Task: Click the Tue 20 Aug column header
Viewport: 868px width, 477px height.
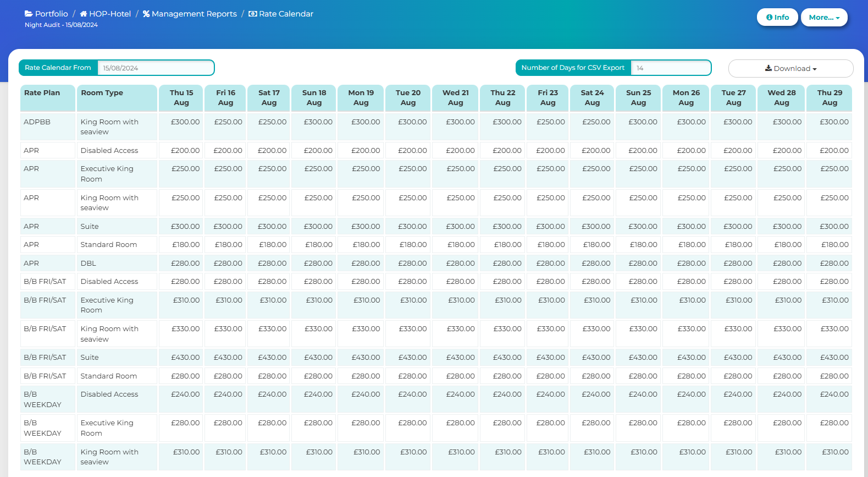Action: click(408, 98)
